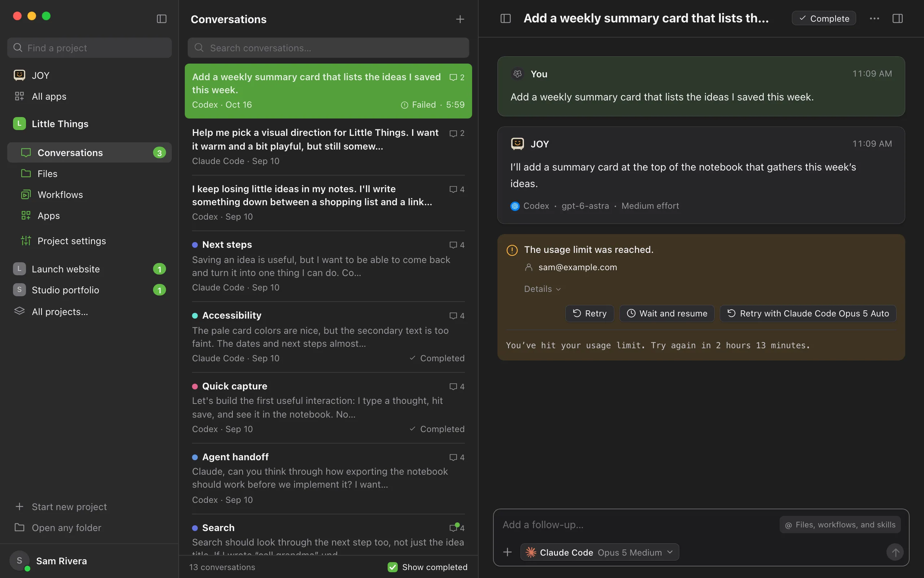Click sam@example.com in the error card

pyautogui.click(x=577, y=267)
